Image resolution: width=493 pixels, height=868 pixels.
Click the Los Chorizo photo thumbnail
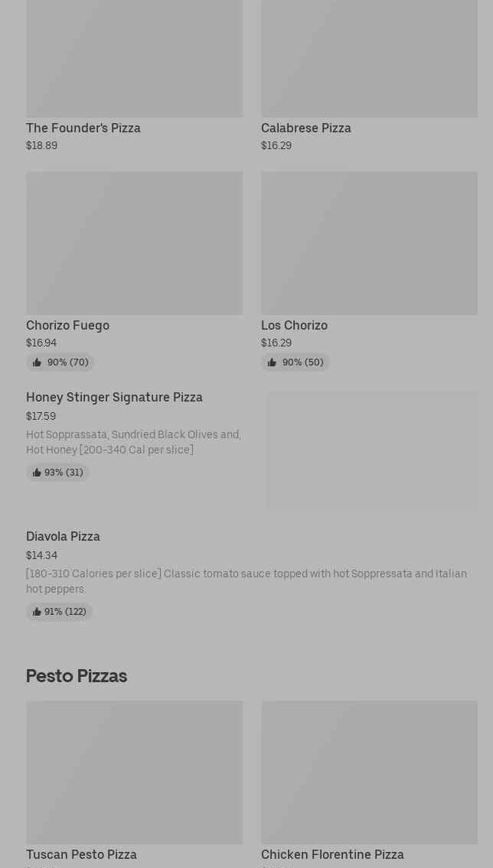point(369,242)
